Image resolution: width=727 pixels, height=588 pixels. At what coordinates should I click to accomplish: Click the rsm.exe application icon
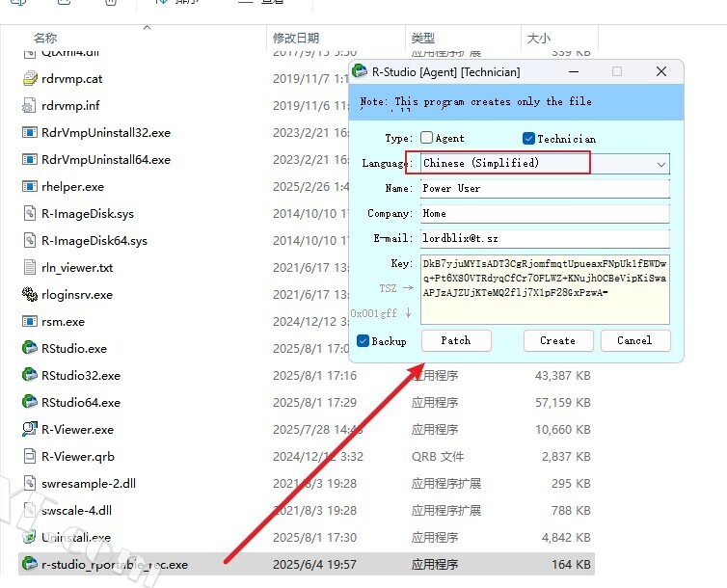pyautogui.click(x=30, y=321)
